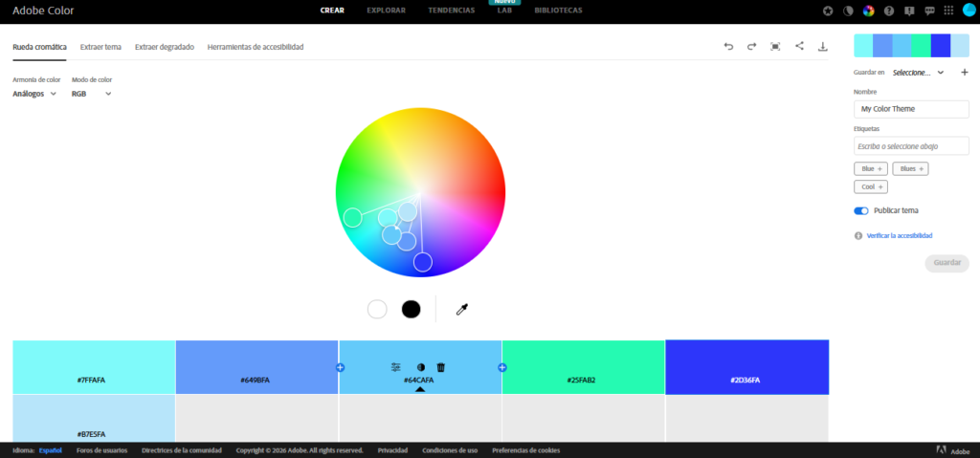Open the color wheel icon in header
The image size is (980, 458).
click(869, 11)
